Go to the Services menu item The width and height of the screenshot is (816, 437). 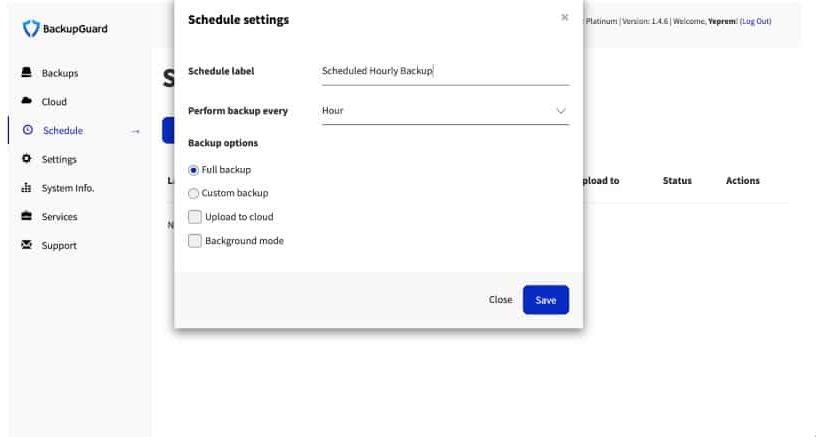click(x=59, y=216)
